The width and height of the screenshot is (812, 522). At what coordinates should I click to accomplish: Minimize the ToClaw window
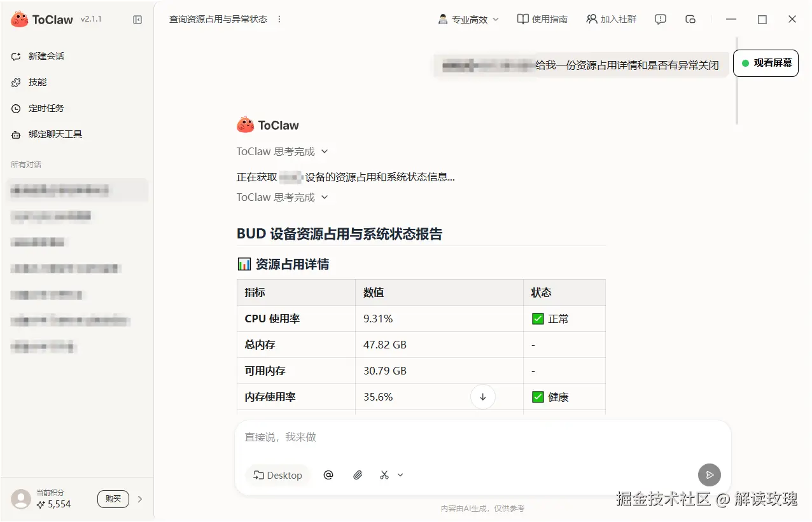(732, 20)
